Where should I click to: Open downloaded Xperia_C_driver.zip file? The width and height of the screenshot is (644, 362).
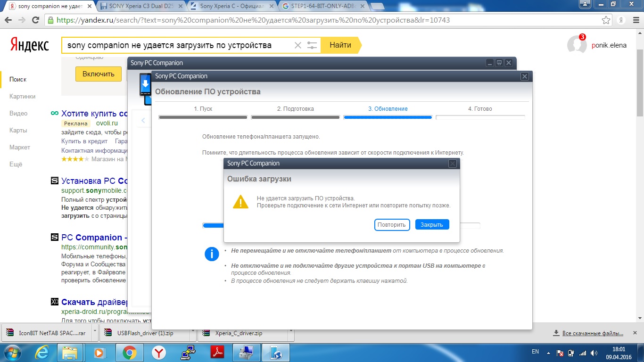(x=243, y=333)
